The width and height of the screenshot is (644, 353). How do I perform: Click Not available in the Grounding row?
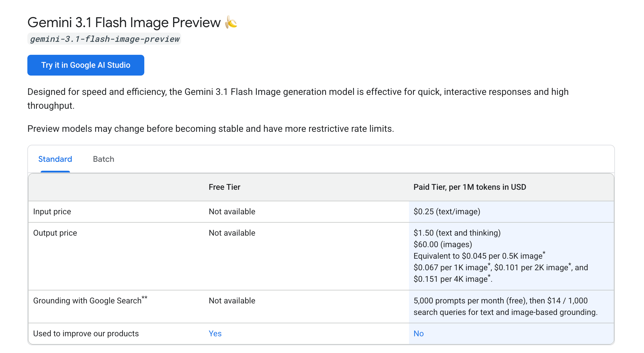[232, 301]
